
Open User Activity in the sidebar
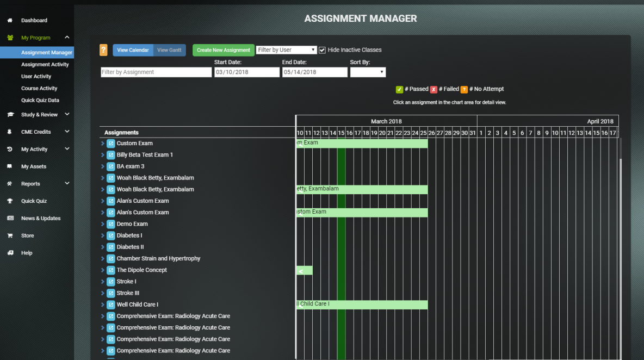36,76
